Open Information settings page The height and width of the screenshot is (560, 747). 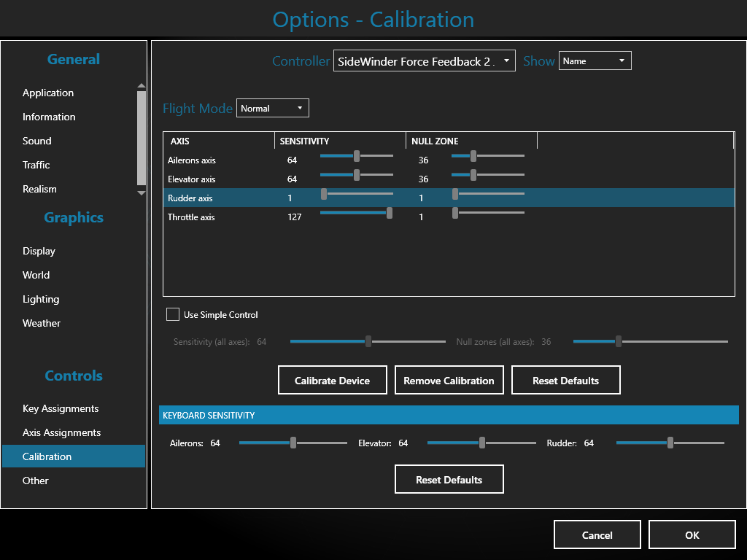pyautogui.click(x=49, y=117)
